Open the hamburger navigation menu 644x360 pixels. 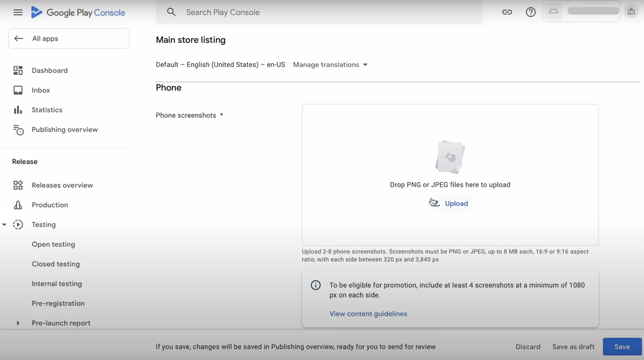18,12
